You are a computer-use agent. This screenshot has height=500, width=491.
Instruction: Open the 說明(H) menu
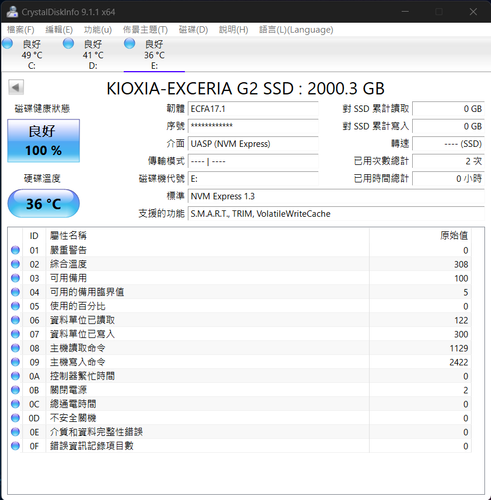click(x=233, y=30)
